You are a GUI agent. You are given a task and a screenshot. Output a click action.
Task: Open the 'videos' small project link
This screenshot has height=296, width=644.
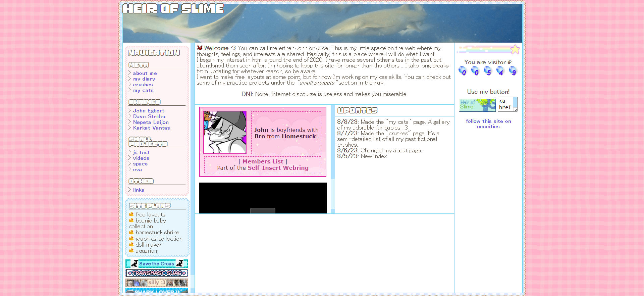pos(141,158)
